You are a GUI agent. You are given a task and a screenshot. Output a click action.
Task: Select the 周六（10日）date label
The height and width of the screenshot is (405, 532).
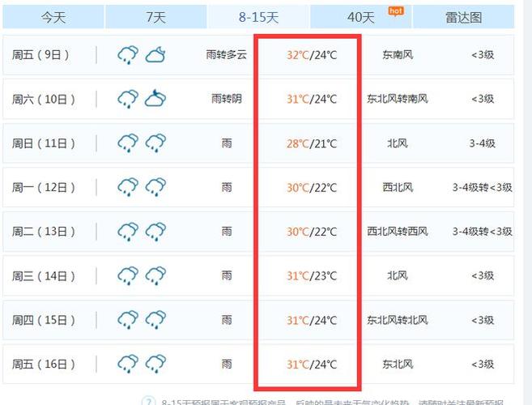[44, 99]
